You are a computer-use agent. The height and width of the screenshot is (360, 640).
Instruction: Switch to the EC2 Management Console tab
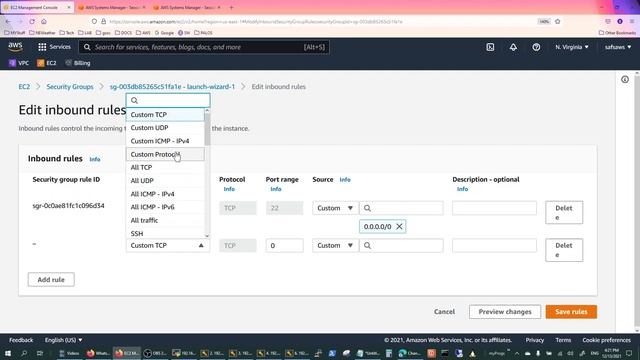click(x=37, y=7)
